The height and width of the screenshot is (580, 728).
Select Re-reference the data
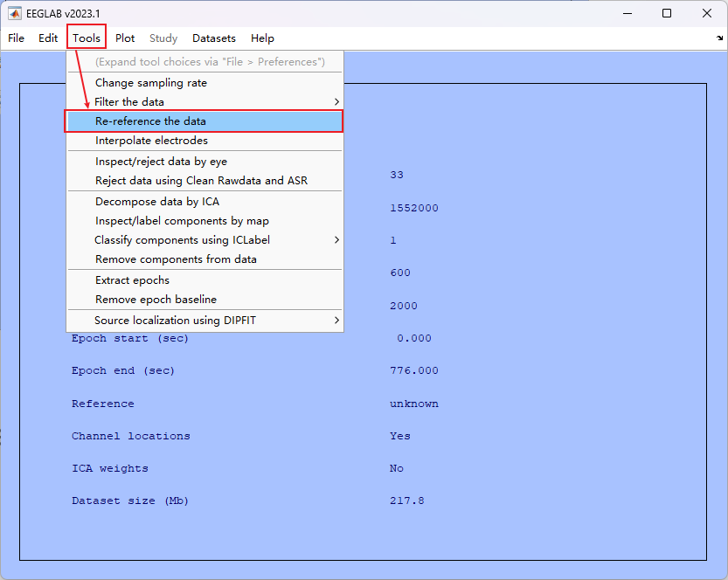[205, 121]
